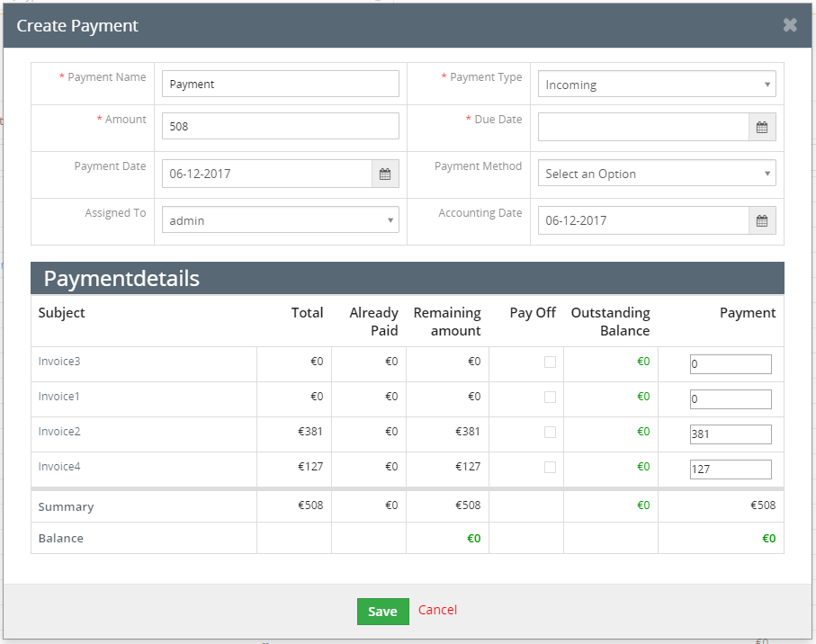Open the Accounting Date calendar icon
Screen dimensions: 816x644
pyautogui.click(x=761, y=220)
